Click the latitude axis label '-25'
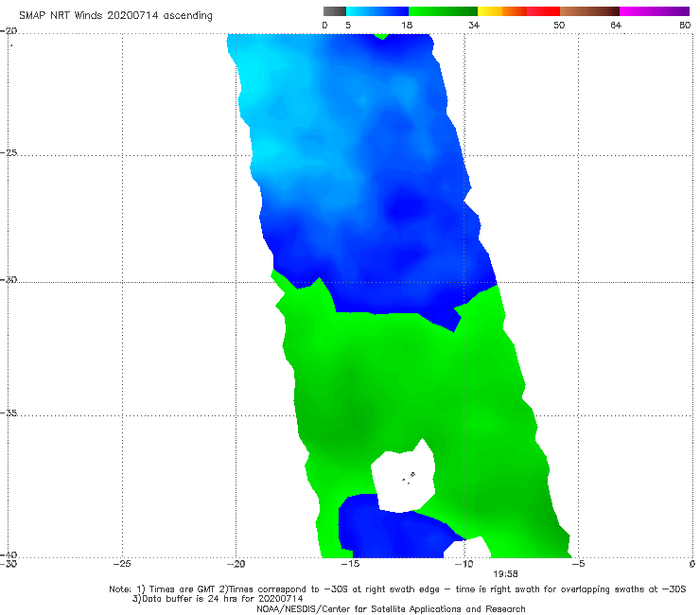The height and width of the screenshot is (615, 700). [9, 152]
